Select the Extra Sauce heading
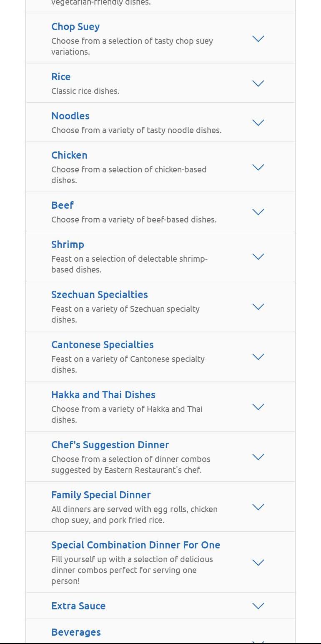Viewport: 321px width, 644px height. [x=78, y=606]
